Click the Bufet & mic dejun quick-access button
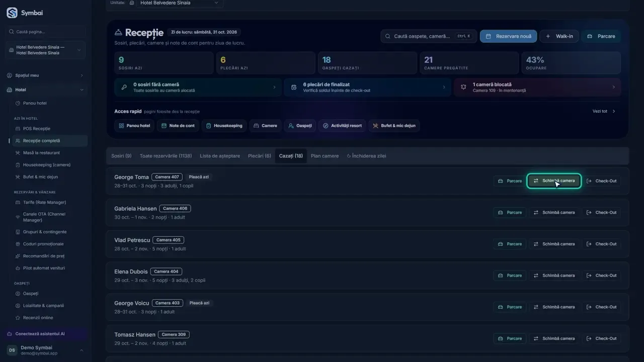 click(394, 126)
